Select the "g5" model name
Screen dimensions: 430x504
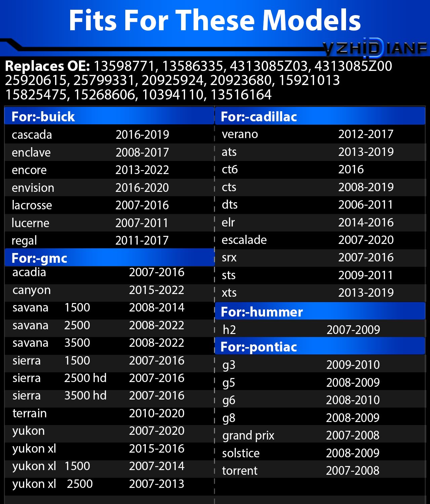click(229, 383)
